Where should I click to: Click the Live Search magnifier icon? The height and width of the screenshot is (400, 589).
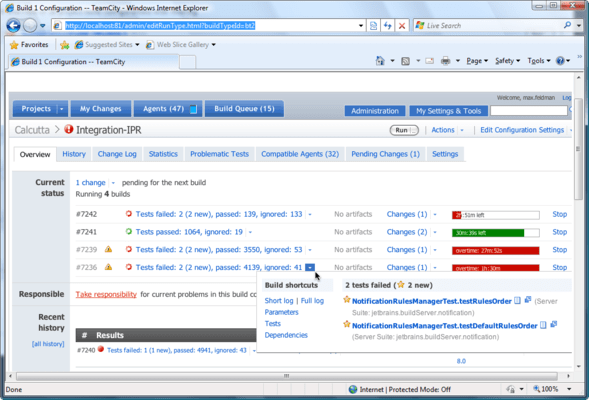[567, 25]
